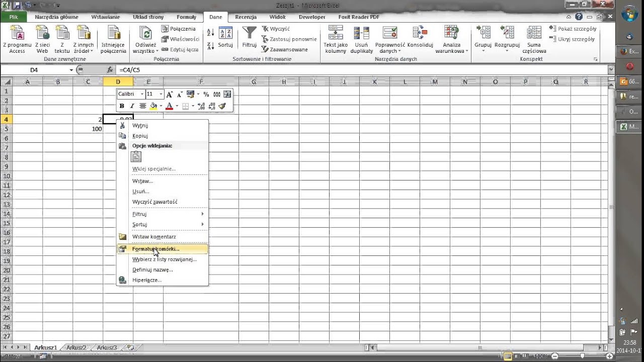Toggle the Filtruj funnel in ribbon
644x362 pixels.
click(x=250, y=38)
